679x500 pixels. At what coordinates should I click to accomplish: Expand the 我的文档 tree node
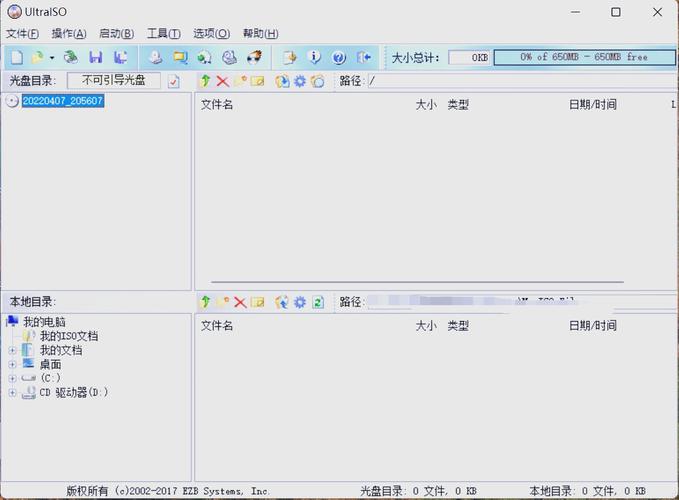tap(12, 350)
